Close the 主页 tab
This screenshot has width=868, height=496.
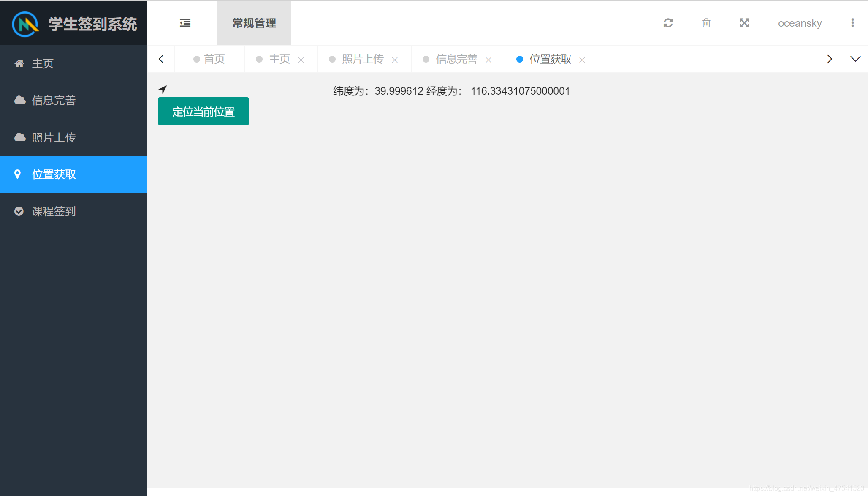click(301, 60)
